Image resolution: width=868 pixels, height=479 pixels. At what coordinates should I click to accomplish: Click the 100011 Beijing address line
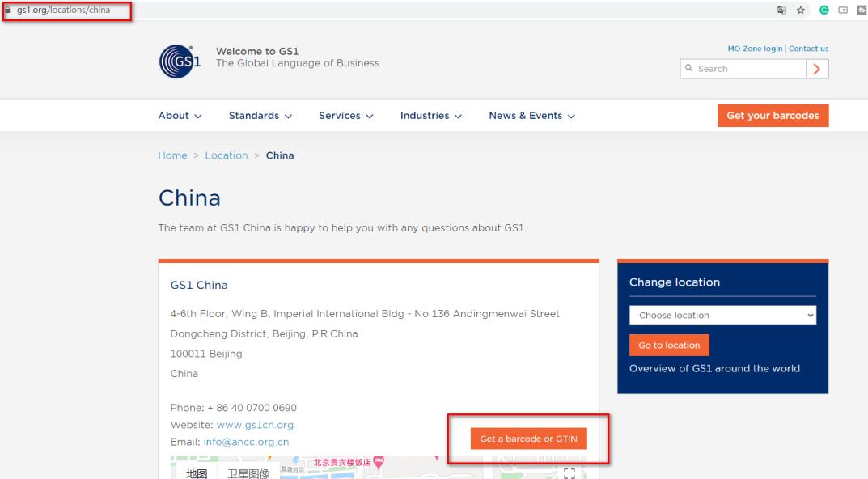[x=206, y=354]
